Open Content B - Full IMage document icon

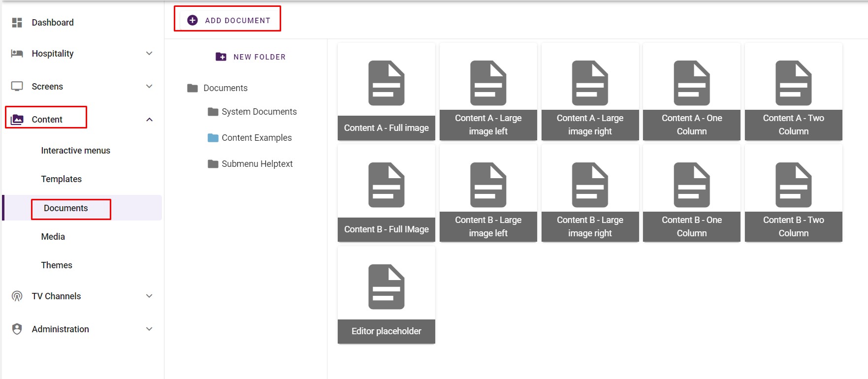386,185
